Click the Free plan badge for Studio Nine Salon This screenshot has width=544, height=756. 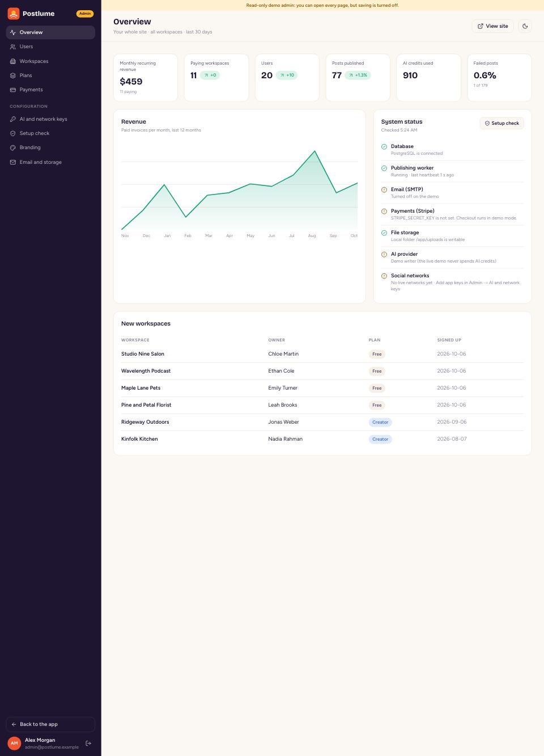(377, 354)
